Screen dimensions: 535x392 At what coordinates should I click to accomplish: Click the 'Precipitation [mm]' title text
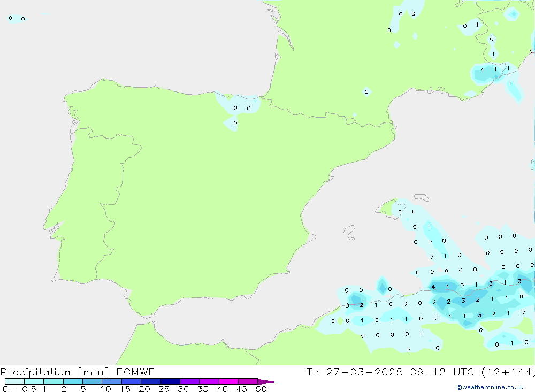click(x=55, y=372)
